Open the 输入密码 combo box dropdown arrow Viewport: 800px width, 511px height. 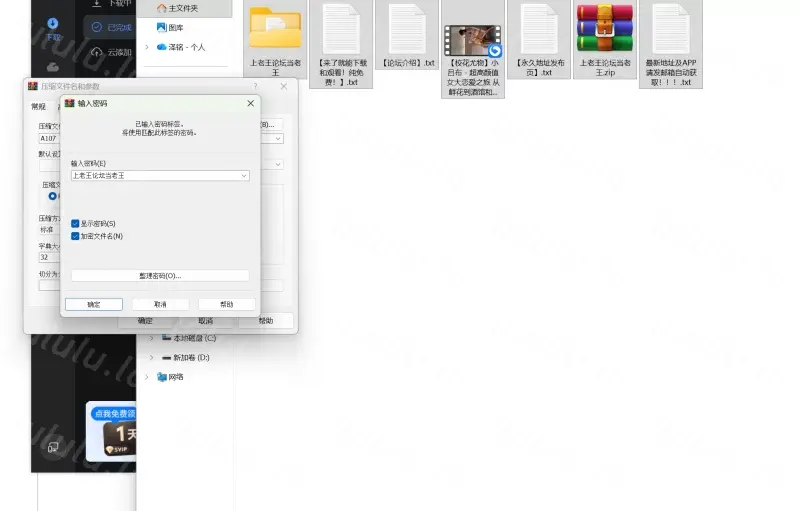click(244, 176)
